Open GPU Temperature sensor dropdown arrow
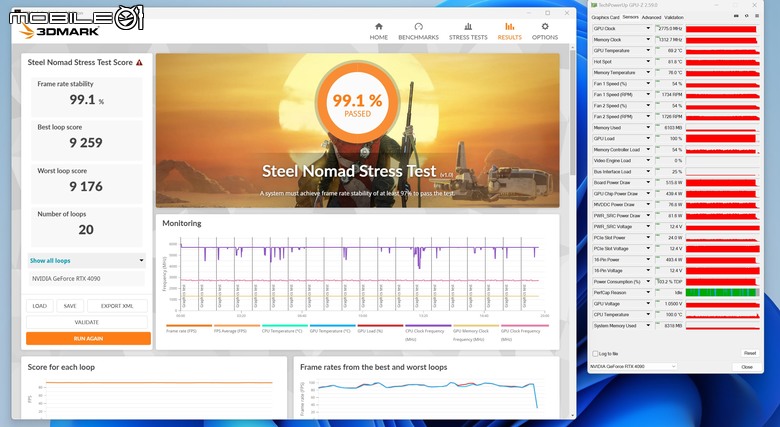 [648, 51]
